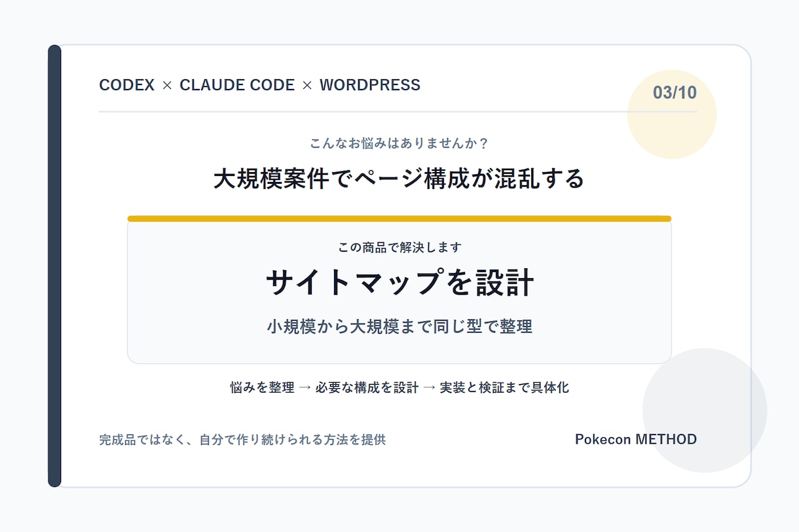
Task: Click the 'サイトマップを設計' main title
Action: (x=399, y=283)
